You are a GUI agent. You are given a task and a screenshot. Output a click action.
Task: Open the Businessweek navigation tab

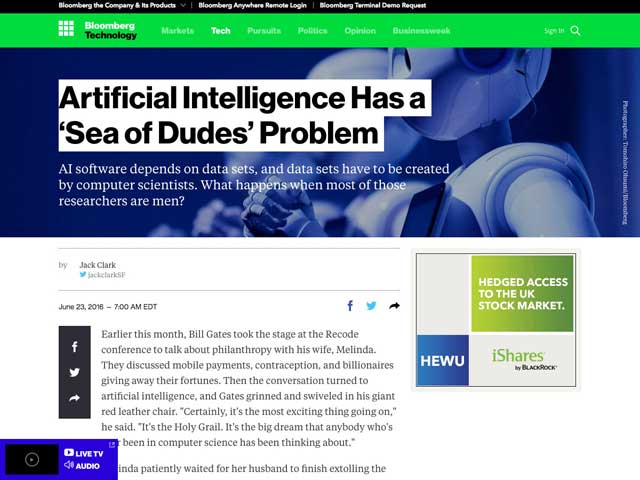pos(419,31)
